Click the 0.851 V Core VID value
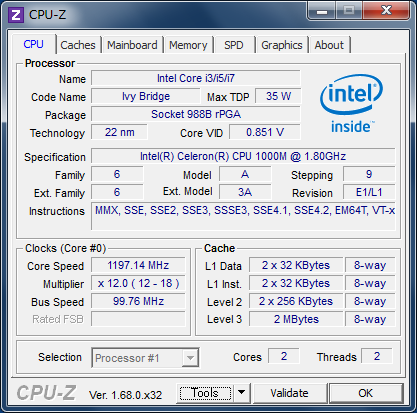 (265, 132)
